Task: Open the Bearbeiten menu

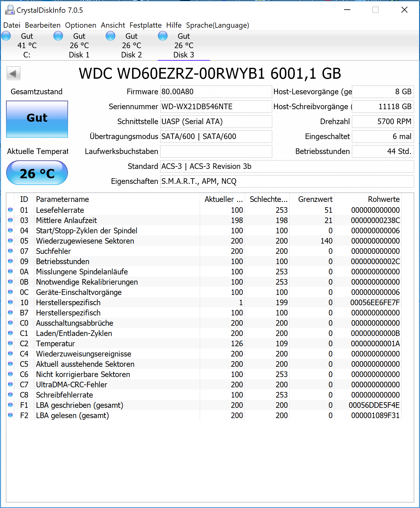Action: [43, 25]
